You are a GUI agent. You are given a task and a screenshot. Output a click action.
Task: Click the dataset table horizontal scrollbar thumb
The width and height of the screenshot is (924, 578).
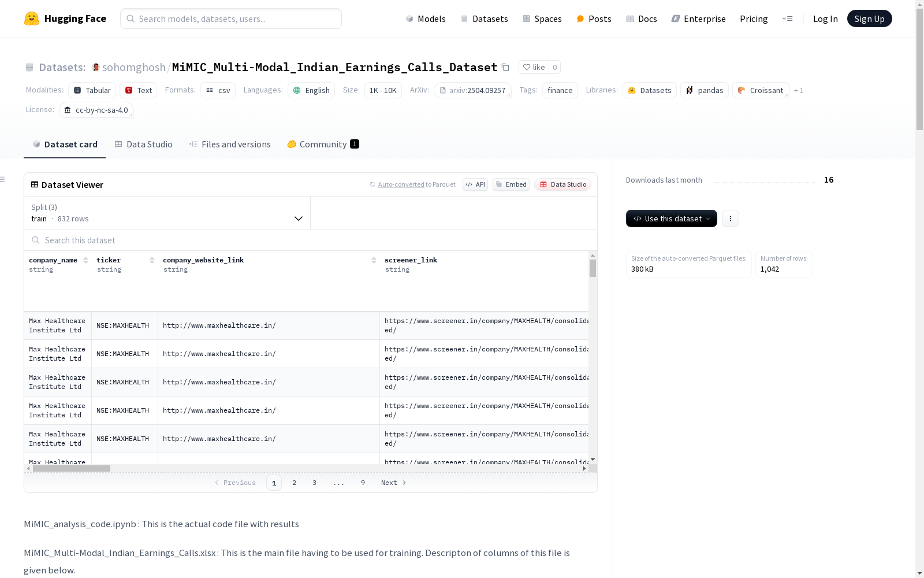click(x=72, y=469)
